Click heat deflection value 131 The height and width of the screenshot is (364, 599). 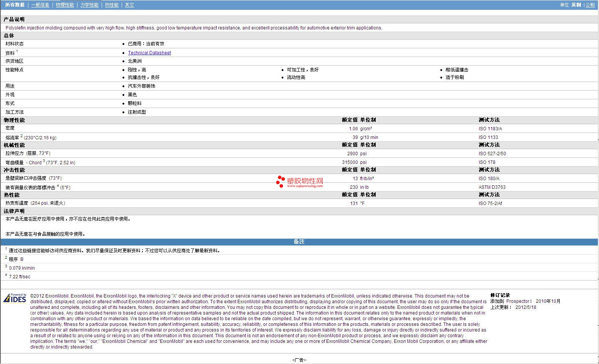354,204
